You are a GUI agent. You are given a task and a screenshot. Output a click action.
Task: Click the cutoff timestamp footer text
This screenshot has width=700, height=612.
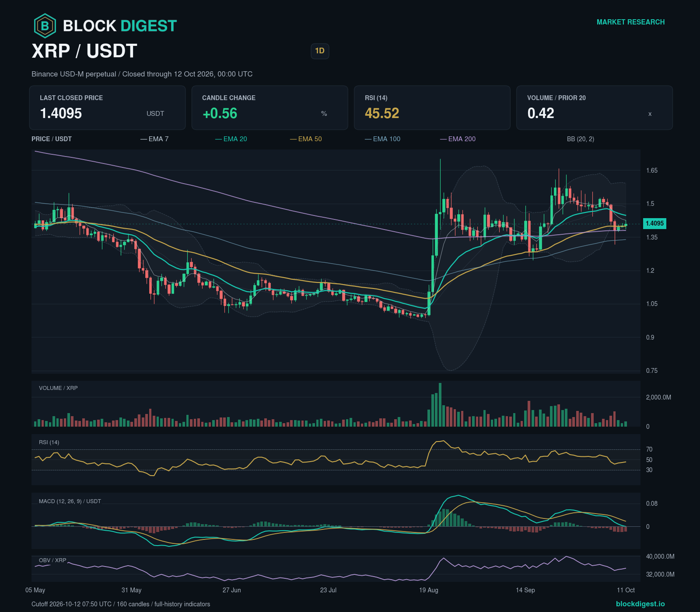pos(121,604)
